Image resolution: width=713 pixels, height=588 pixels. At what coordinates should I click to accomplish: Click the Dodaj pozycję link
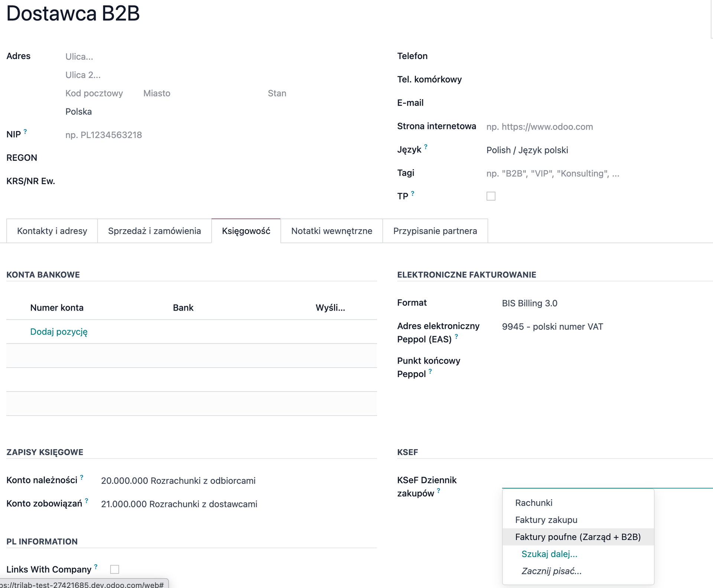point(59,332)
